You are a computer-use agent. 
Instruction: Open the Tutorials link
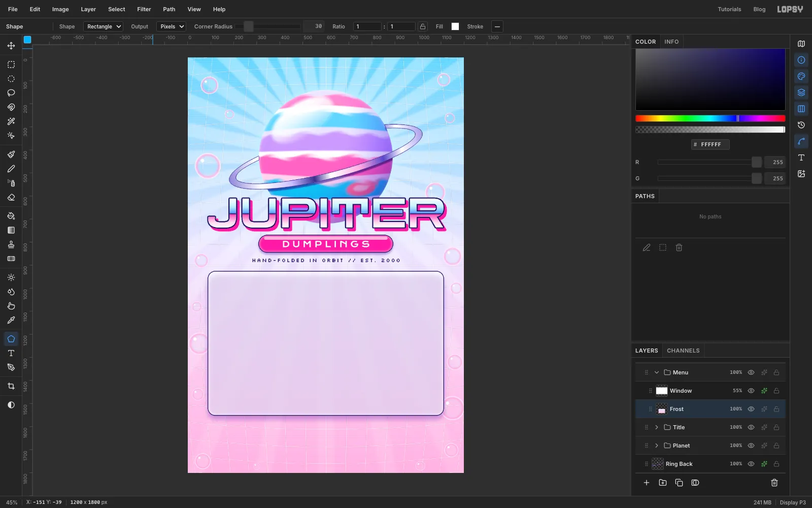[729, 9]
